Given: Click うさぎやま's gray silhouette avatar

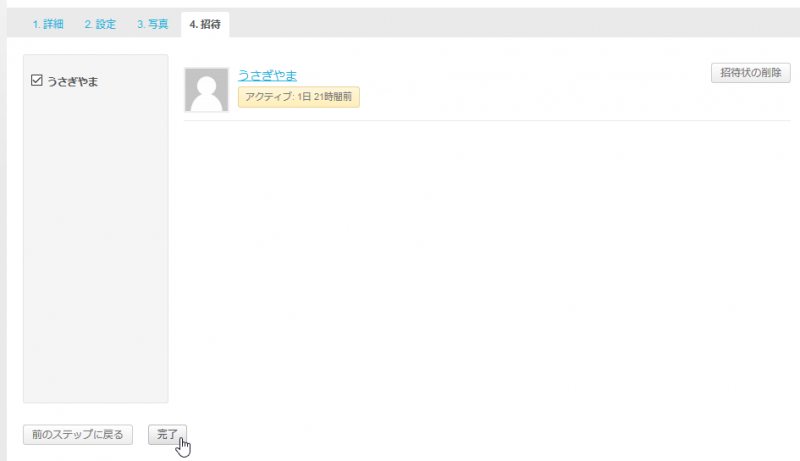Looking at the screenshot, I should (207, 90).
